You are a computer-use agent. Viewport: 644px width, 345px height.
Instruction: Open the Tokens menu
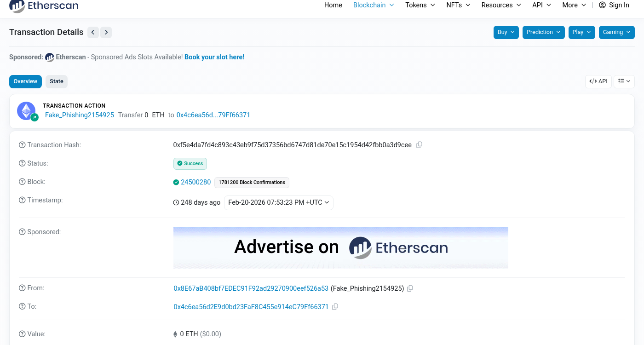[x=420, y=5]
